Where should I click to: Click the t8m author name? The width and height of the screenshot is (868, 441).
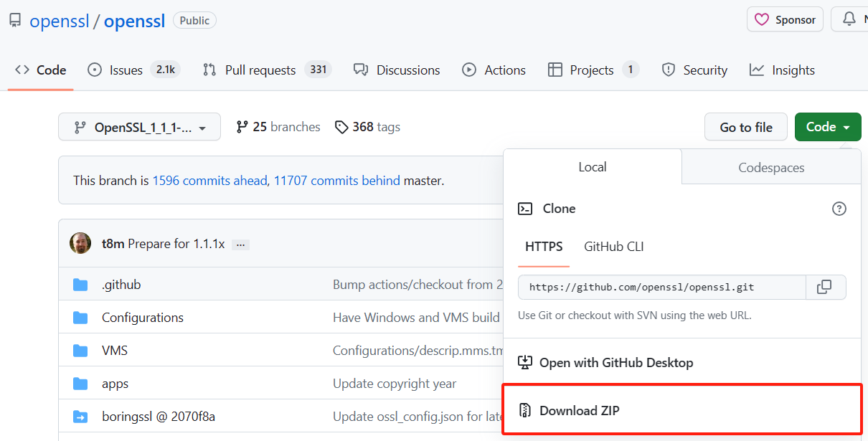coord(113,244)
